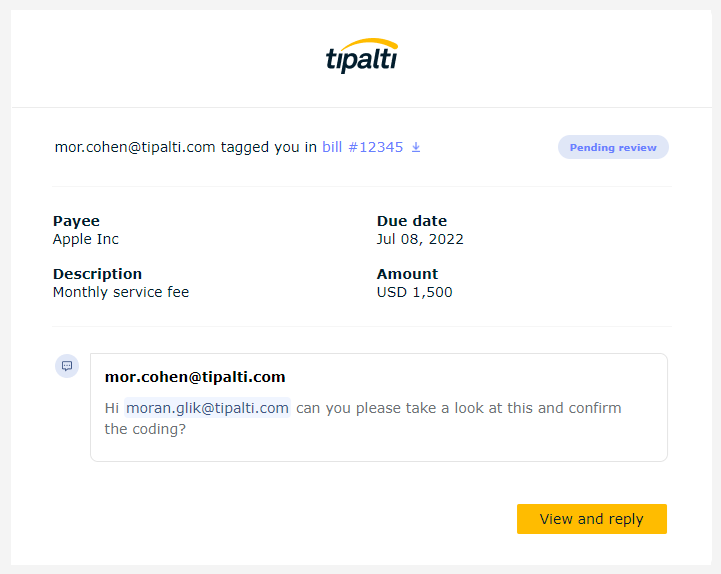Click the Pending review status badge
721x574 pixels.
click(613, 147)
